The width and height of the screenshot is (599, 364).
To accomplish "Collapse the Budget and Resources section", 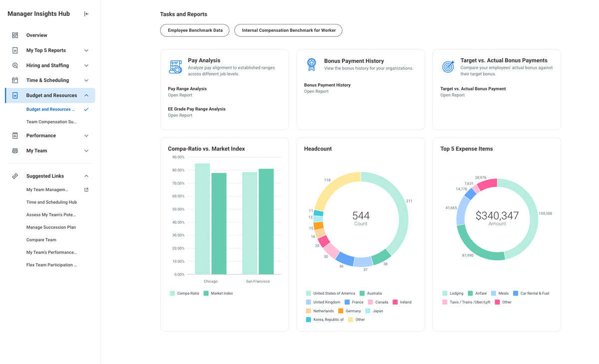I will click(85, 95).
